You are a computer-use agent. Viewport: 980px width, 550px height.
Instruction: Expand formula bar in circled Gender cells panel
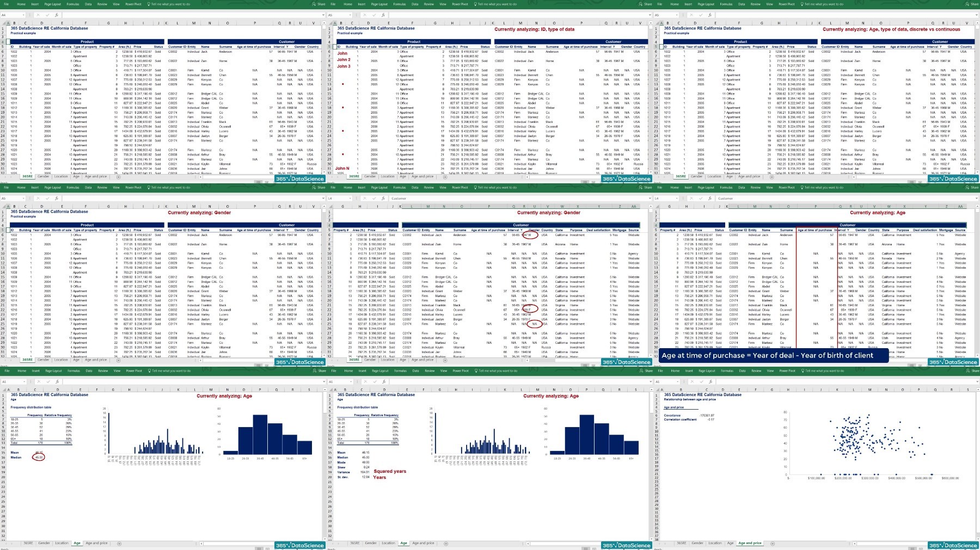pos(650,199)
